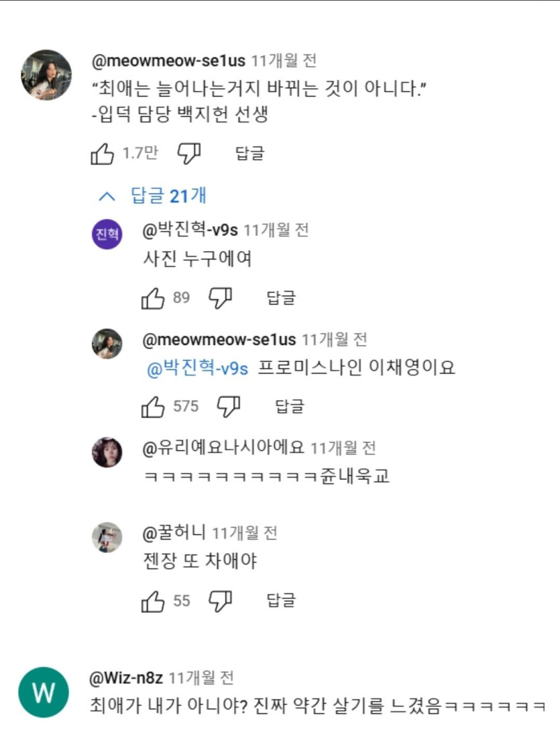The image size is (560, 745).
Task: Open the blue @박진혁-v9s mention link
Action: [197, 368]
